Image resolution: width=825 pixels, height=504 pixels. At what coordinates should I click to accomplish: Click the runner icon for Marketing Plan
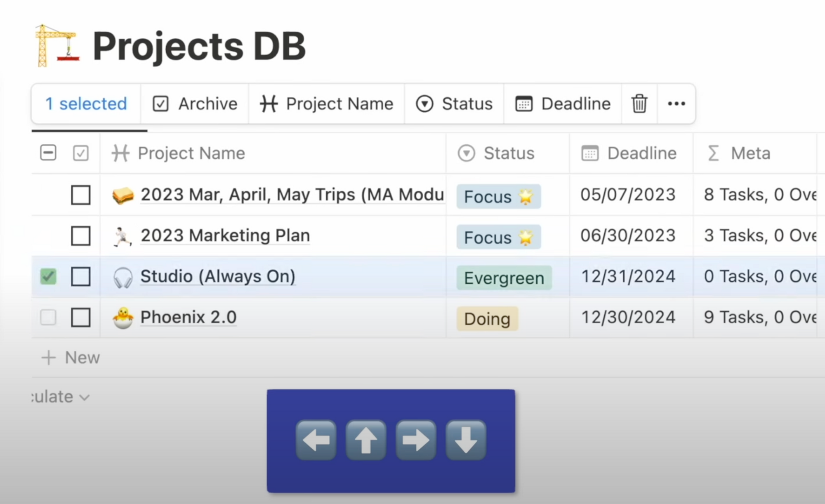(123, 236)
